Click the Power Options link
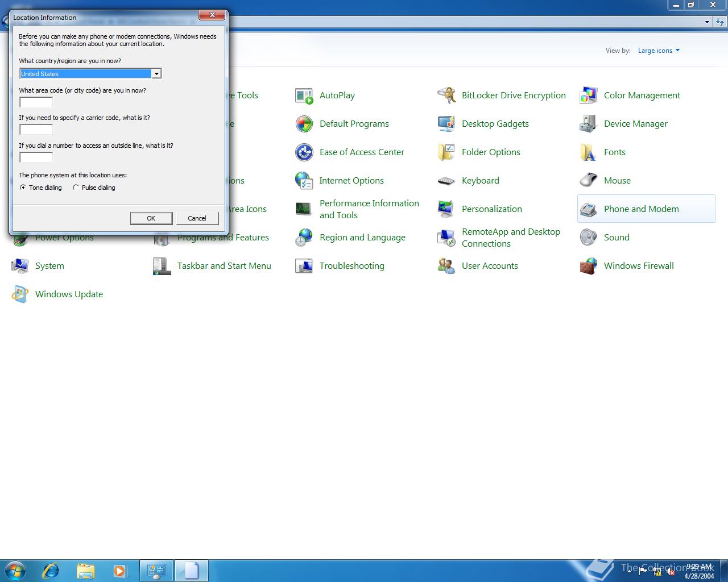The height and width of the screenshot is (582, 728). pyautogui.click(x=64, y=238)
